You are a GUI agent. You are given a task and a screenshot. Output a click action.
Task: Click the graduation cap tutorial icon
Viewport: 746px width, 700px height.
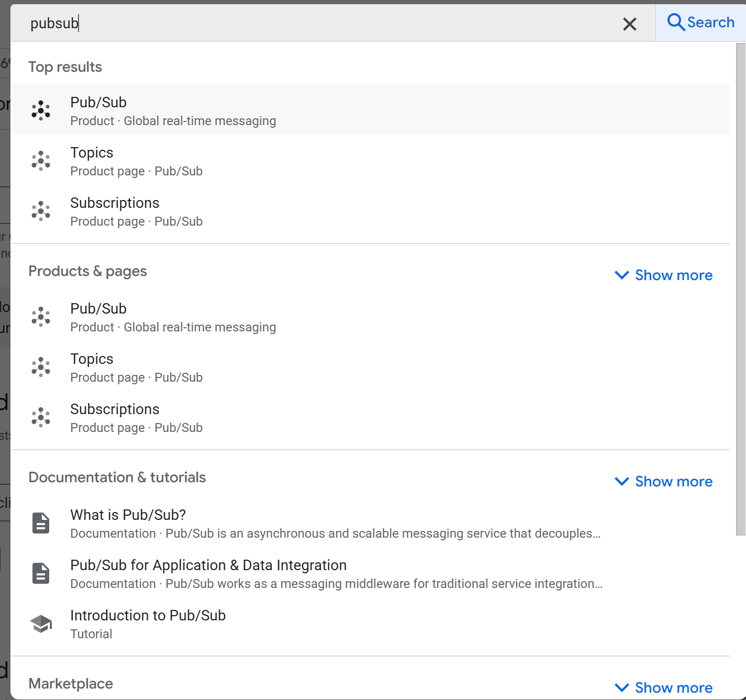coord(41,624)
